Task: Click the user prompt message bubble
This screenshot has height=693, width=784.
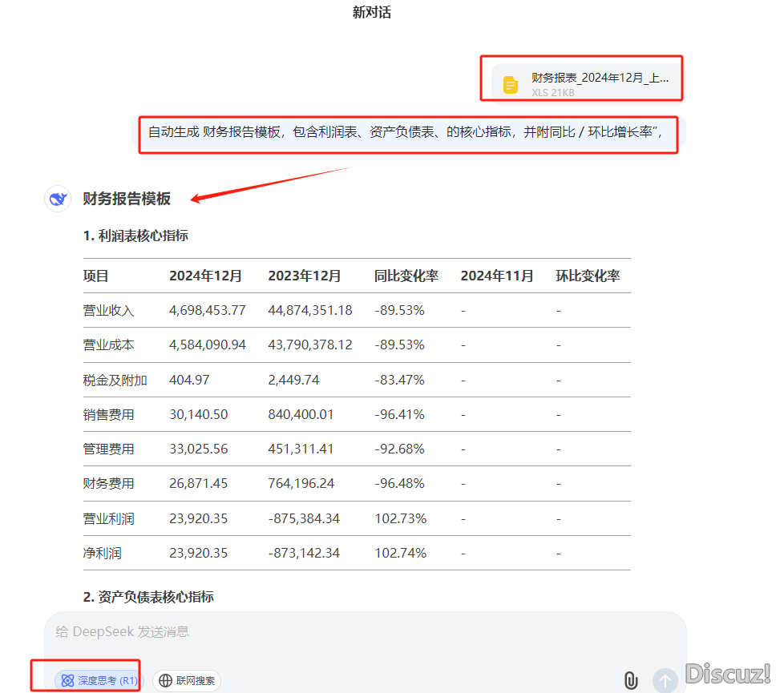Action: tap(408, 132)
